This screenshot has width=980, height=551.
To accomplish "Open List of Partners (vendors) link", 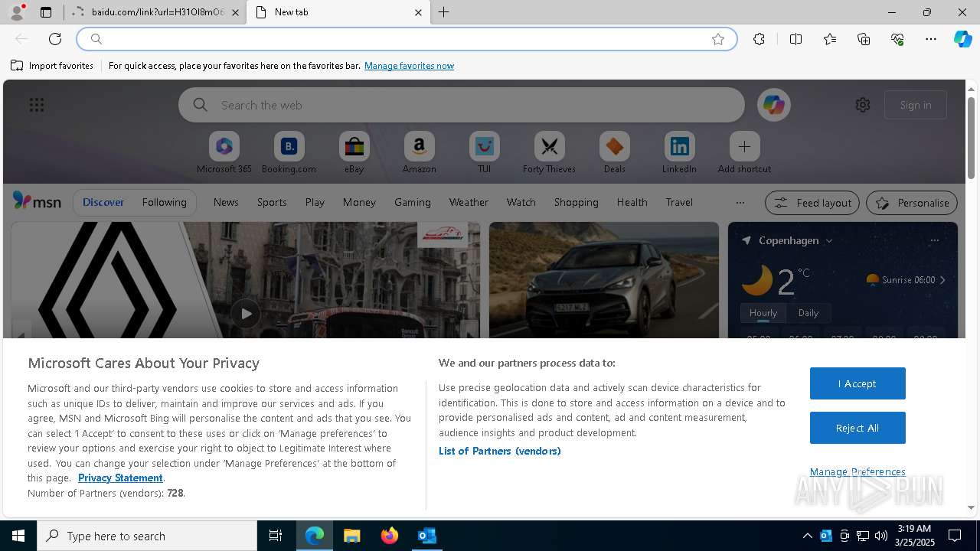I will (x=500, y=451).
